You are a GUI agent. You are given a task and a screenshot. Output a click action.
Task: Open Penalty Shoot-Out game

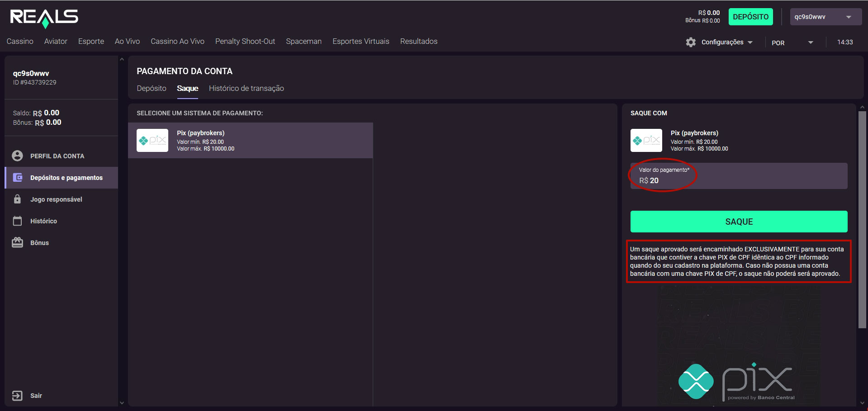[245, 41]
